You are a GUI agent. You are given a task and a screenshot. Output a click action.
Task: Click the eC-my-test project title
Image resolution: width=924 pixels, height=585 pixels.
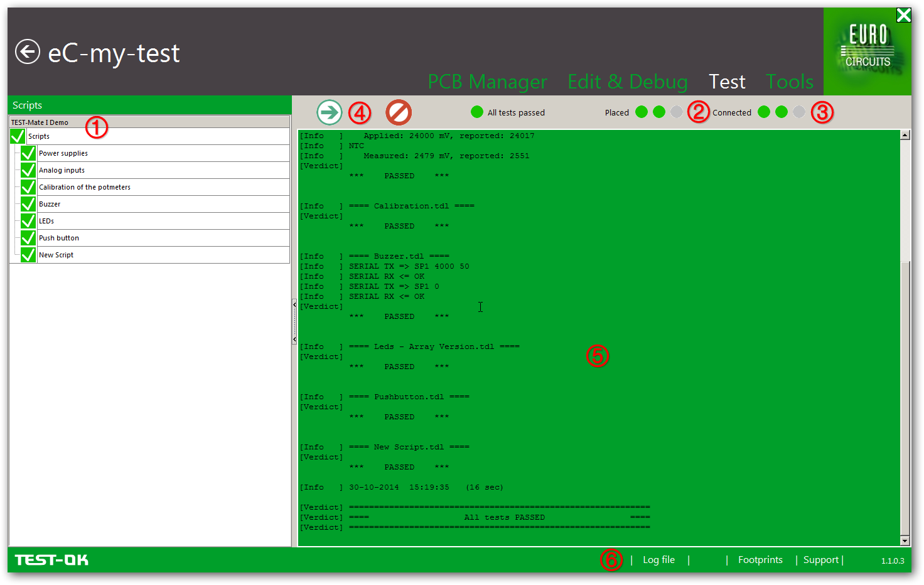[114, 53]
